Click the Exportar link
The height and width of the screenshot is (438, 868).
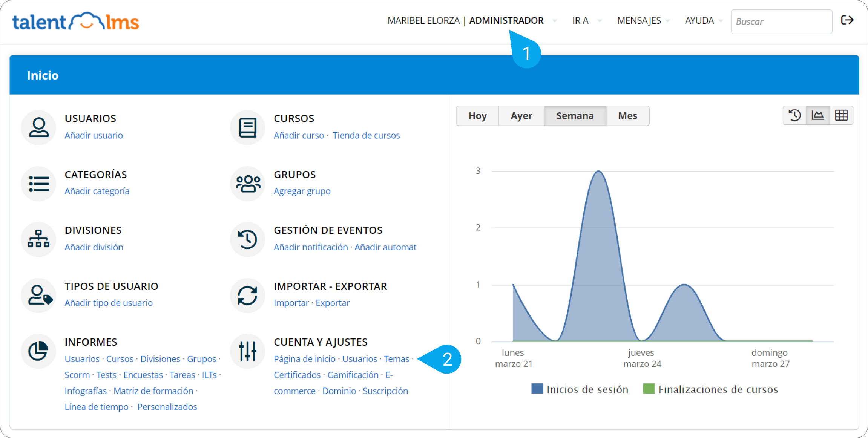pos(333,303)
